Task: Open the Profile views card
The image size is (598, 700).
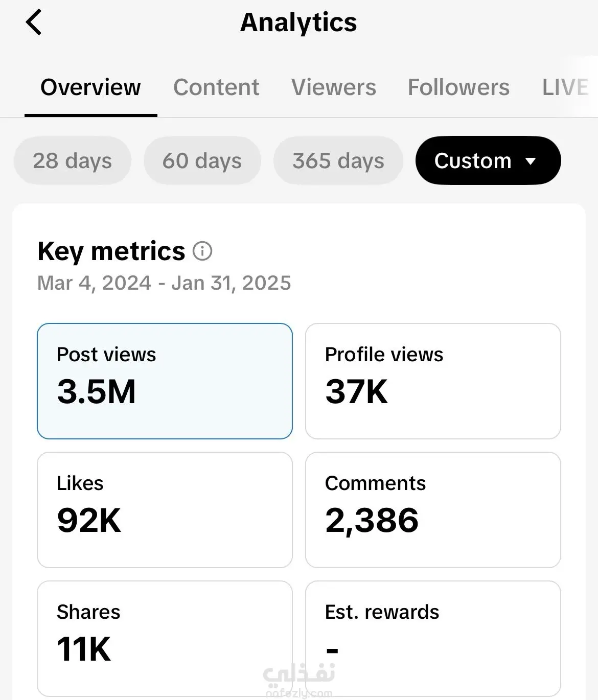Action: [433, 381]
